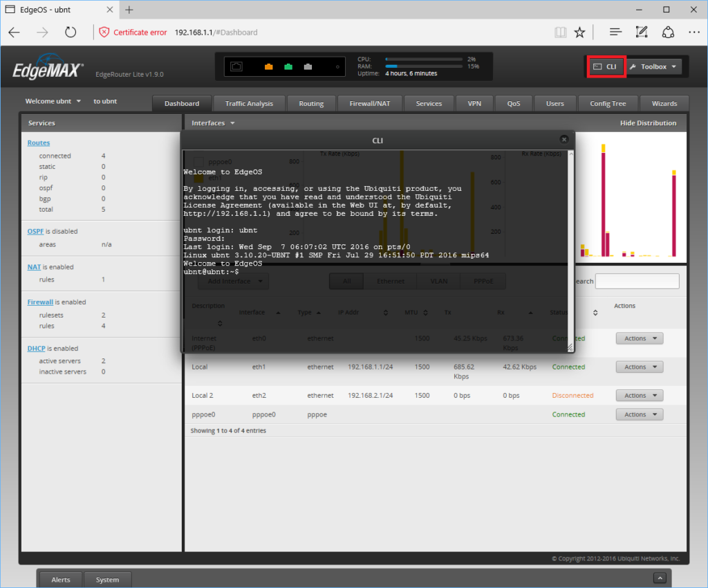Click the camera snapshot icon on device panel
Image resolution: width=708 pixels, height=588 pixels.
pos(238,66)
